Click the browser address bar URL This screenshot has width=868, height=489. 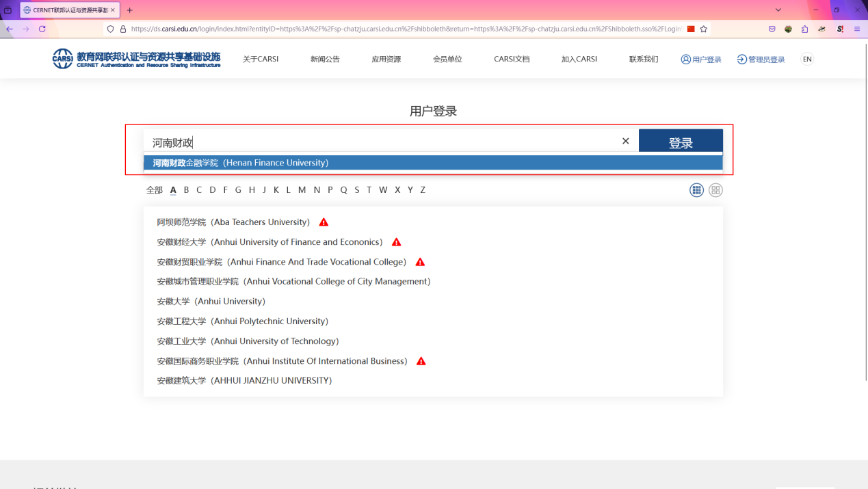click(406, 29)
